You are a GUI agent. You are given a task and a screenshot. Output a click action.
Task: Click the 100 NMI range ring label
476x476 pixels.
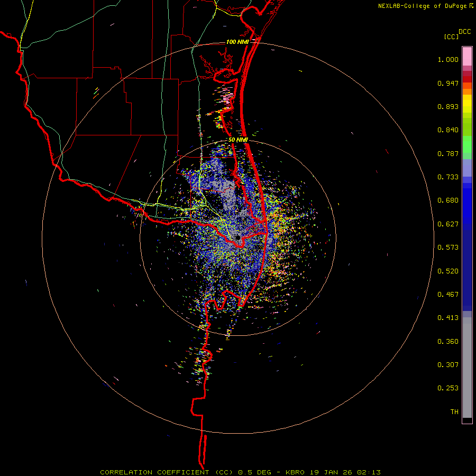[x=237, y=42]
